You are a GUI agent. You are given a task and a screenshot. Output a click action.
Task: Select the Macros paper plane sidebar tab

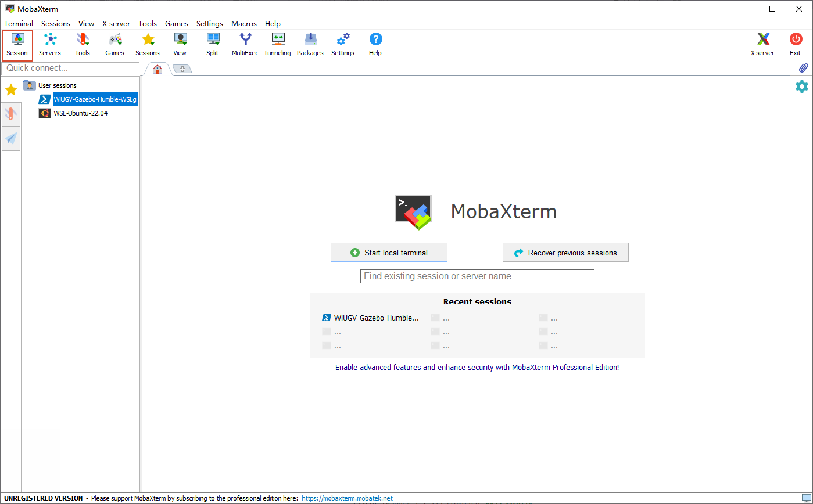coord(11,138)
